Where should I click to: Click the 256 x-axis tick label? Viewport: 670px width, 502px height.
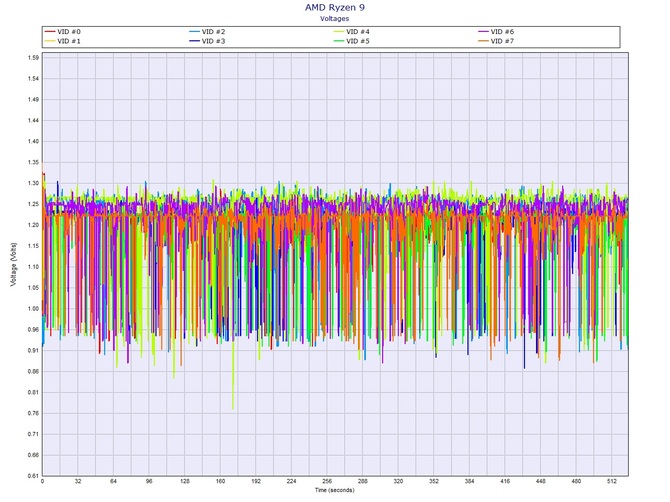pyautogui.click(x=327, y=481)
